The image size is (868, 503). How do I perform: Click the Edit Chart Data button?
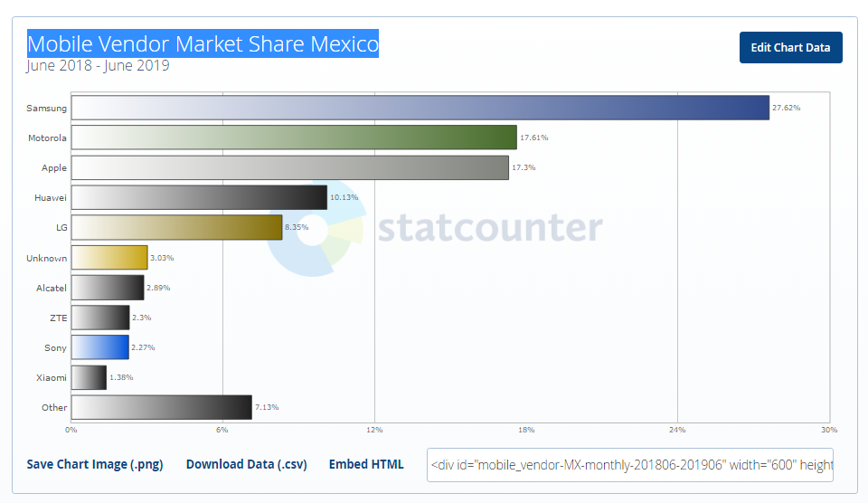pyautogui.click(x=790, y=48)
